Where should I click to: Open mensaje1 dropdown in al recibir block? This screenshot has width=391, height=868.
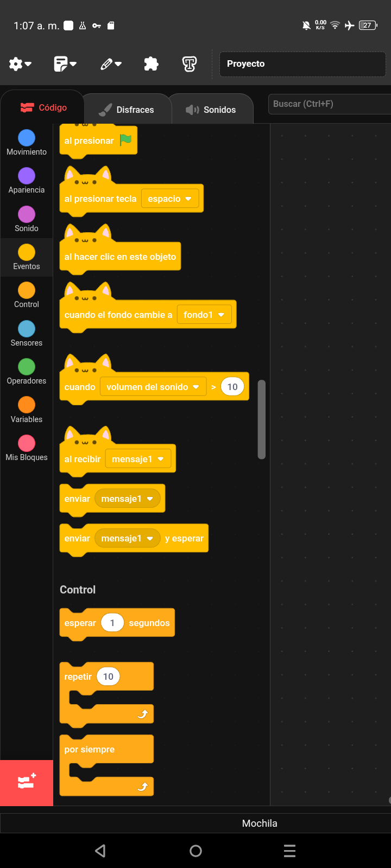pyautogui.click(x=138, y=459)
